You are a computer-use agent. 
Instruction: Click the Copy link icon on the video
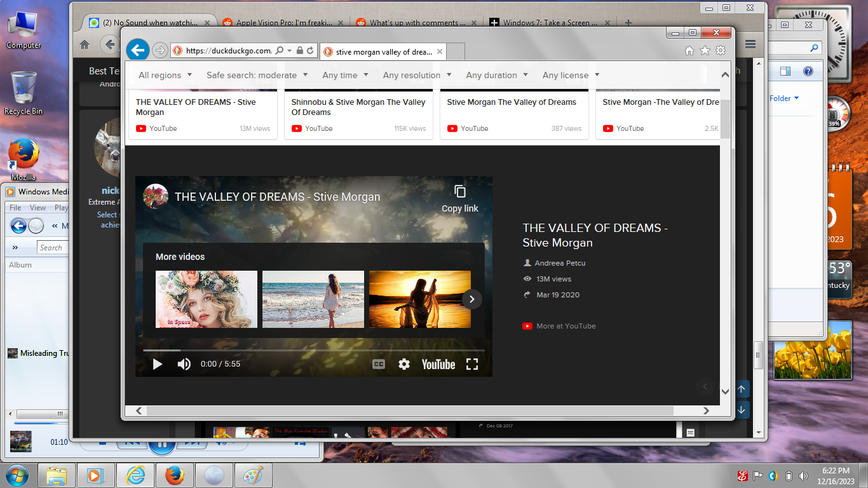460,192
